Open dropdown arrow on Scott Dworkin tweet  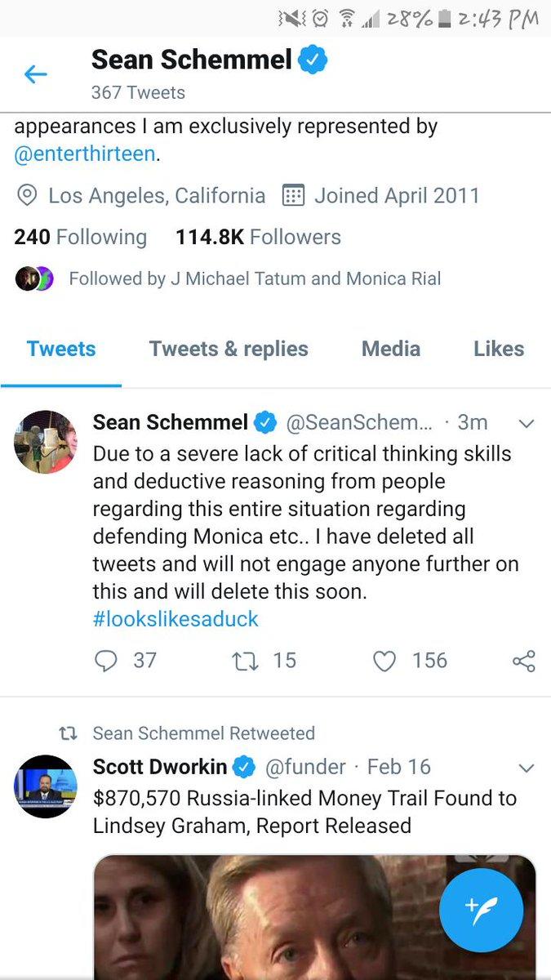527,768
